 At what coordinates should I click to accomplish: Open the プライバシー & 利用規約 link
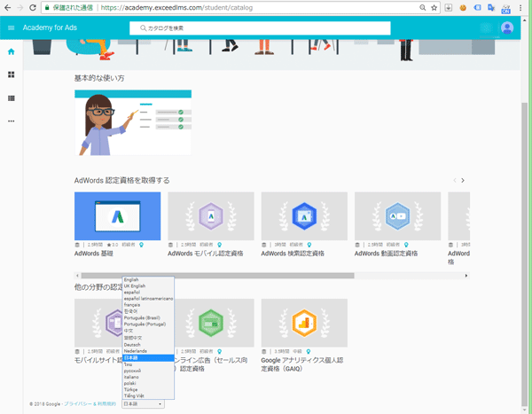[x=90, y=404]
